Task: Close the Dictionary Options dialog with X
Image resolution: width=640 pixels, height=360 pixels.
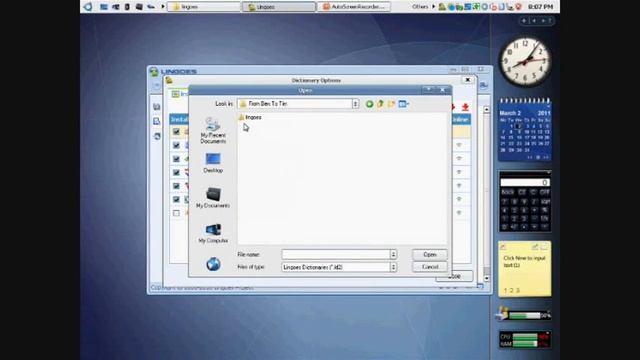Action: pos(468,80)
